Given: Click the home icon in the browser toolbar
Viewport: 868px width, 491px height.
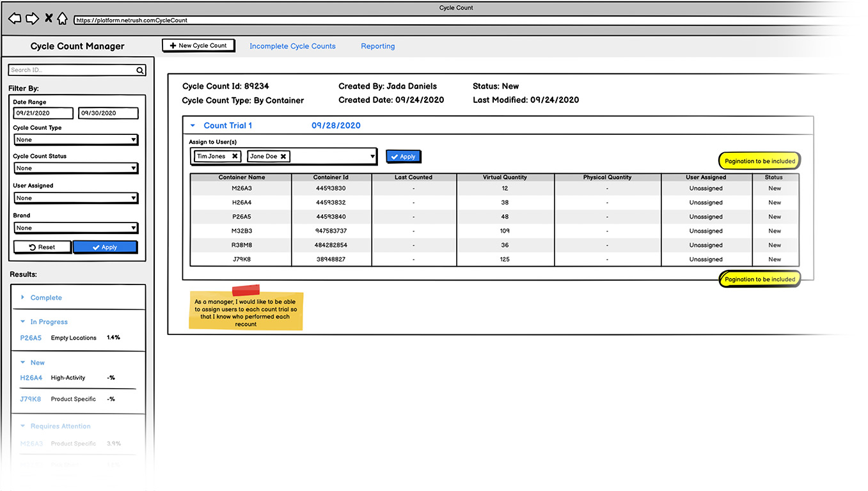Looking at the screenshot, I should coord(61,19).
